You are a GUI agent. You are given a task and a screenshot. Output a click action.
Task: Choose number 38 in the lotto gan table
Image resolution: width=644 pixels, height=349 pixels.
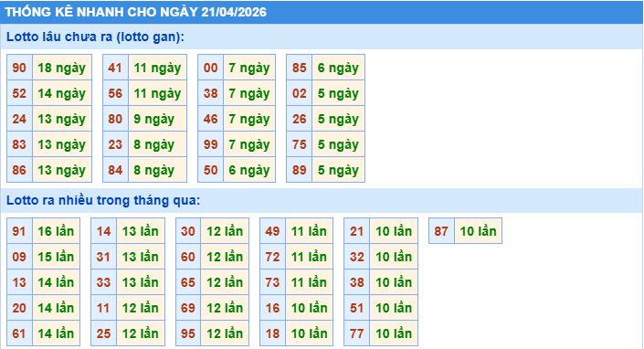tap(211, 93)
